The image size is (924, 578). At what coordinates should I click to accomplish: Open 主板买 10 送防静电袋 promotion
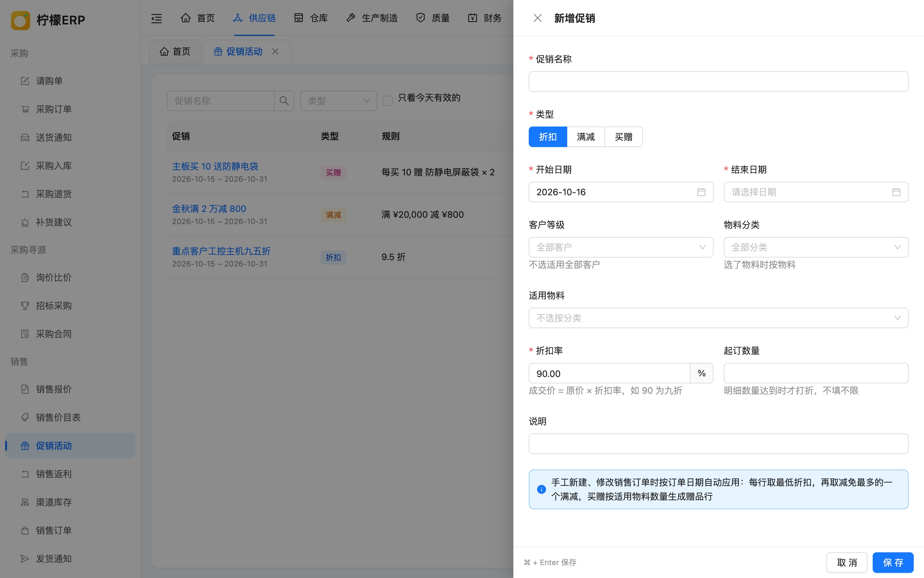click(215, 166)
